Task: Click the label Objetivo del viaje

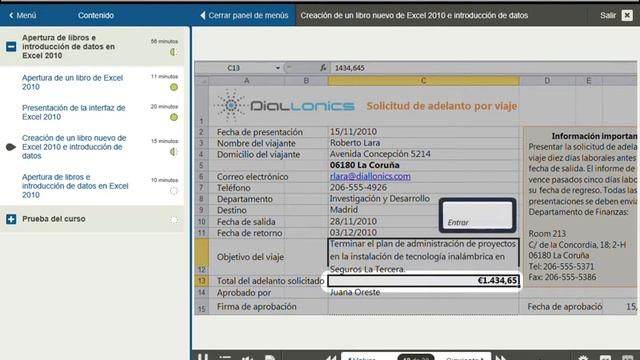Action: pos(250,257)
